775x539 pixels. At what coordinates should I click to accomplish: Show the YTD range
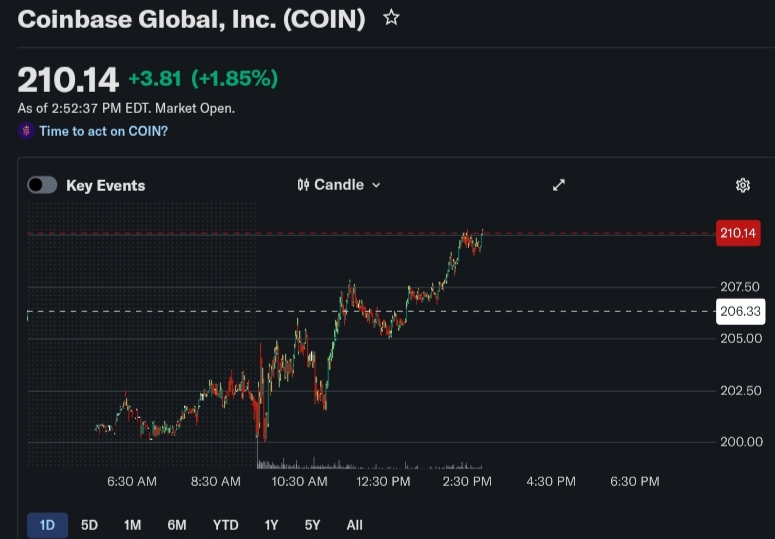(x=225, y=525)
